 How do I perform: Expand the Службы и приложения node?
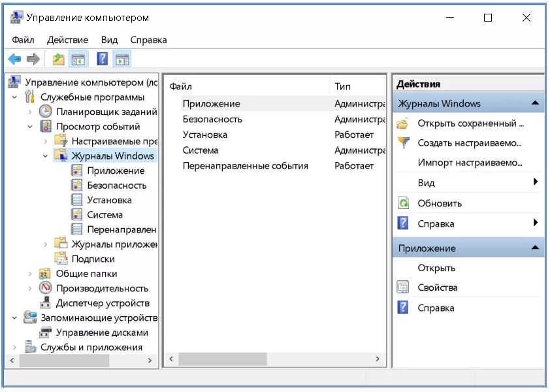(x=14, y=348)
